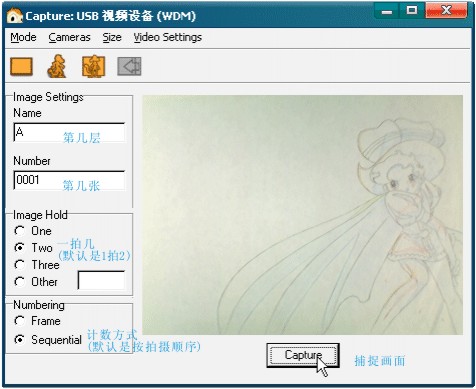476x389 pixels.
Task: Click the framed orange figure toolbar icon
Action: [x=93, y=66]
